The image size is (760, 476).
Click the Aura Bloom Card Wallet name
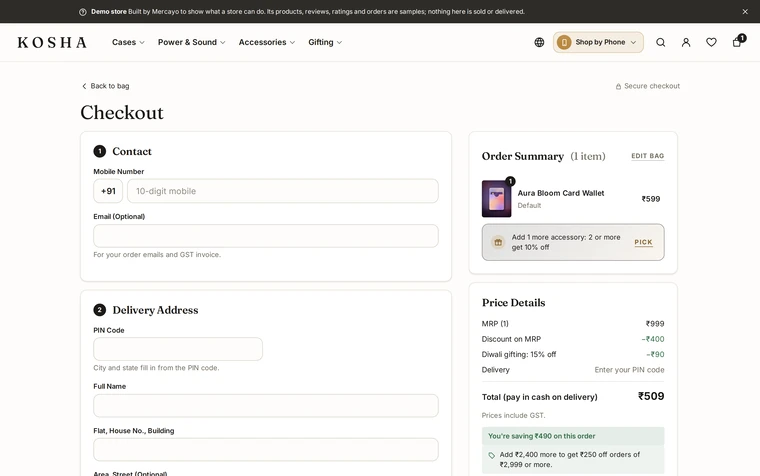(561, 193)
